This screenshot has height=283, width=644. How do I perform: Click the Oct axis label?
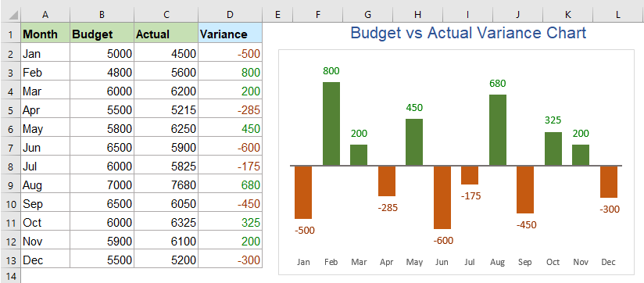pyautogui.click(x=553, y=262)
